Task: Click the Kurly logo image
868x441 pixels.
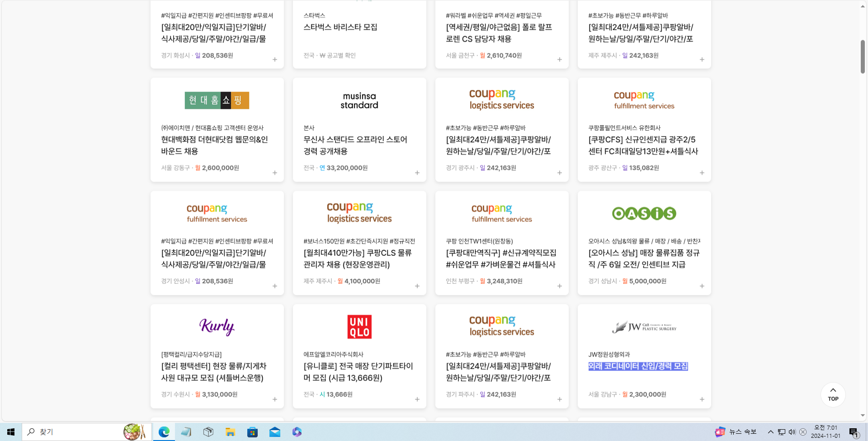Action: click(x=217, y=327)
